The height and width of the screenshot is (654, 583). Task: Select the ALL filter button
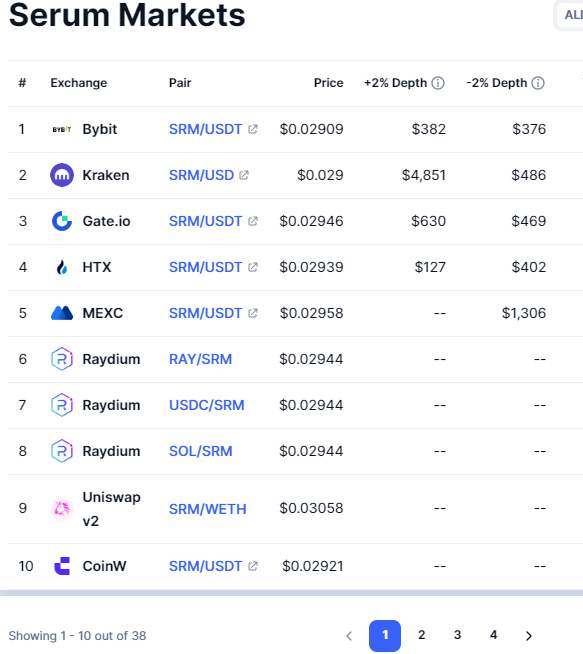tap(571, 15)
